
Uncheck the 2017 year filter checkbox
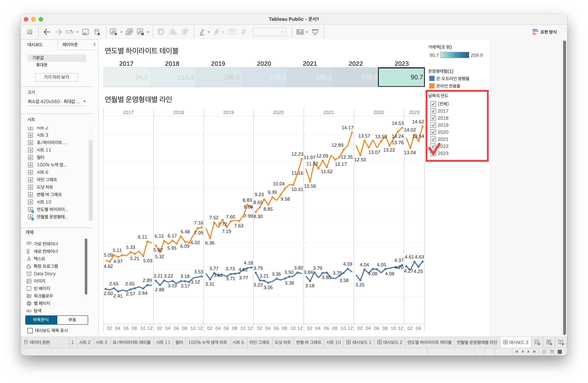pyautogui.click(x=433, y=111)
